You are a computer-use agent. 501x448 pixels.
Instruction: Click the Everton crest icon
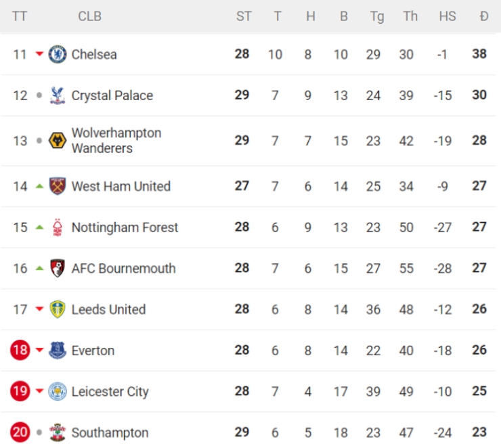click(x=58, y=351)
